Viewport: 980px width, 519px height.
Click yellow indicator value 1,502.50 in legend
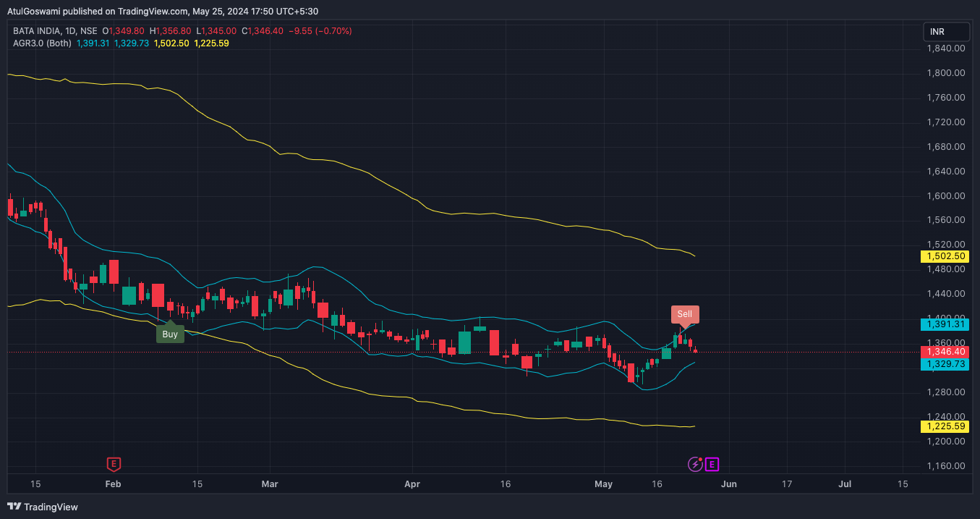[172, 43]
